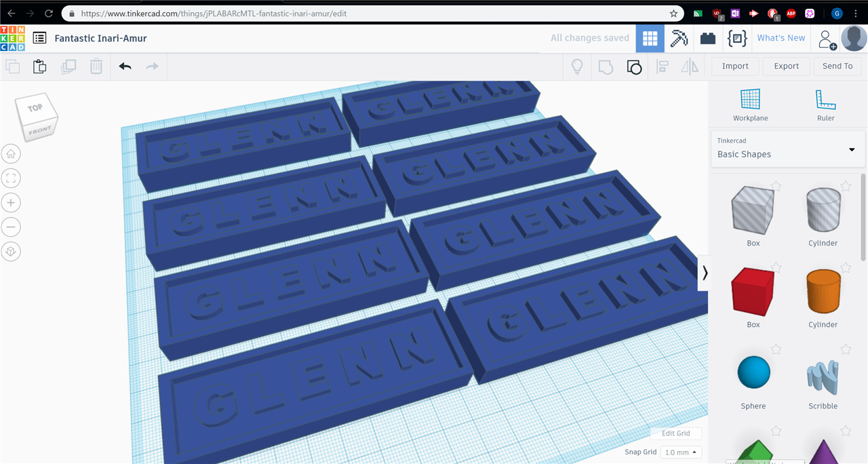The height and width of the screenshot is (464, 868).
Task: Copy the selection with the Copy icon
Action: pyautogui.click(x=12, y=66)
